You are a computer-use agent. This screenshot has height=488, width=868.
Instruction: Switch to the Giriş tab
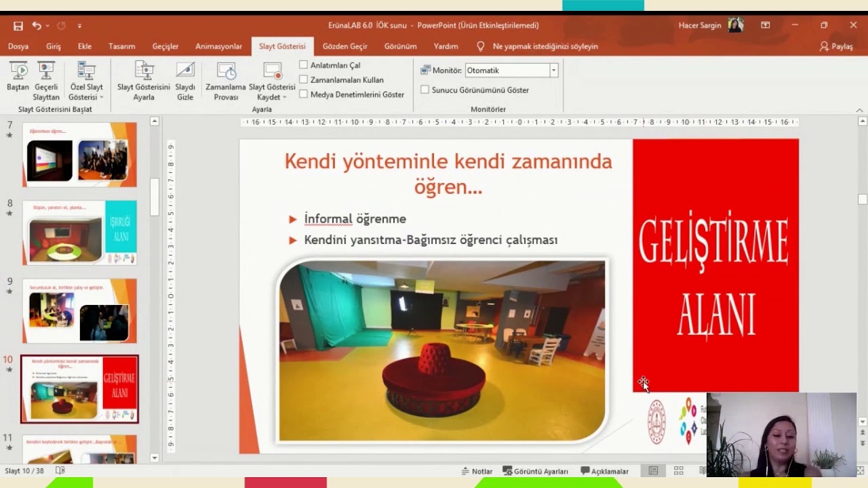pyautogui.click(x=54, y=46)
